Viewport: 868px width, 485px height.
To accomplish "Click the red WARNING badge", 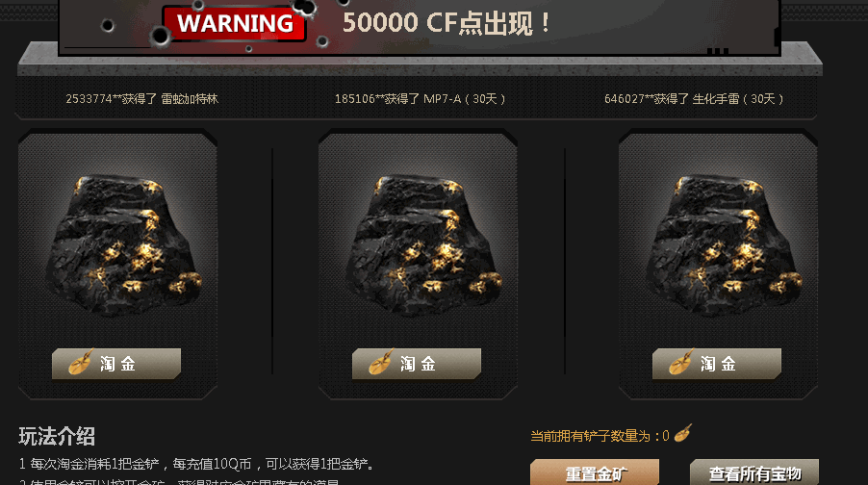I will coord(234,24).
